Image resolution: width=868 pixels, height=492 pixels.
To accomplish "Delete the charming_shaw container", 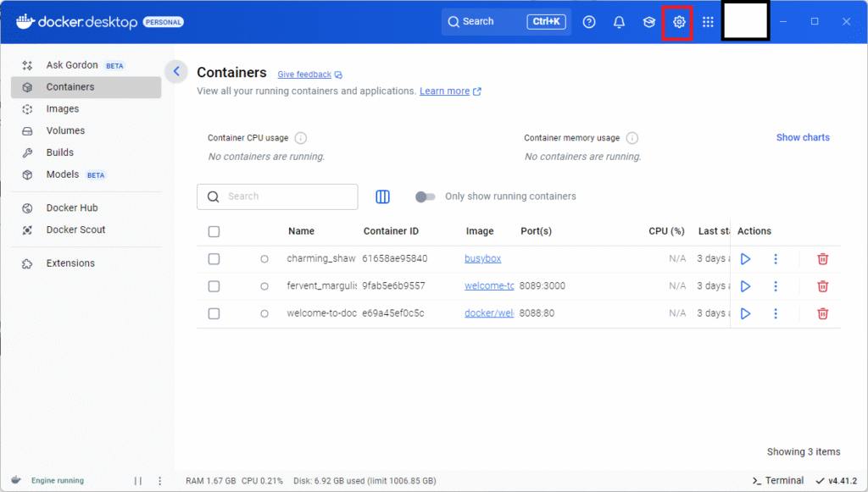I will click(822, 259).
